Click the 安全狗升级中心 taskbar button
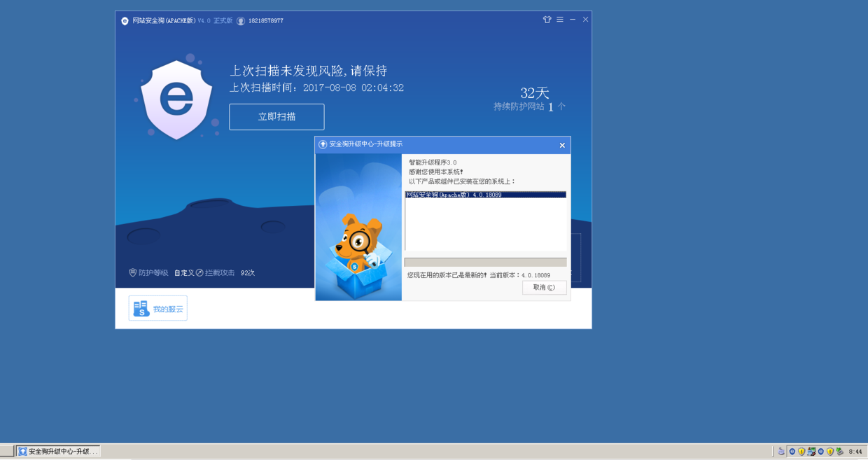 58,452
